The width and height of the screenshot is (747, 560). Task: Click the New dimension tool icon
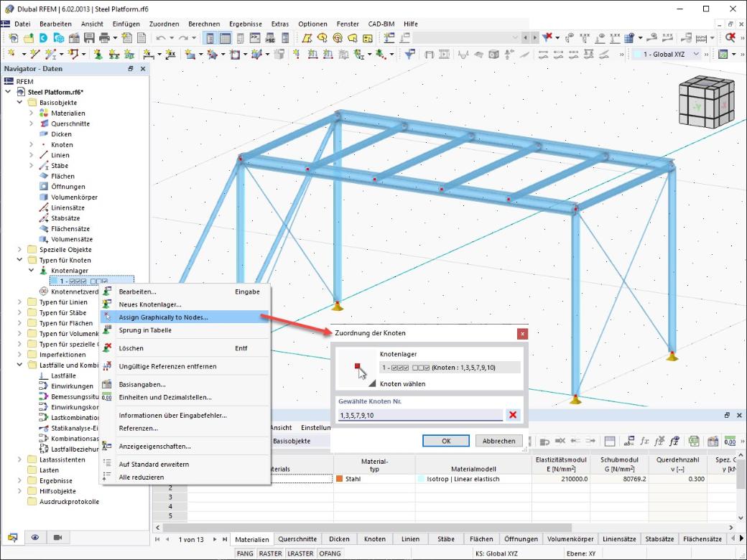click(148, 54)
